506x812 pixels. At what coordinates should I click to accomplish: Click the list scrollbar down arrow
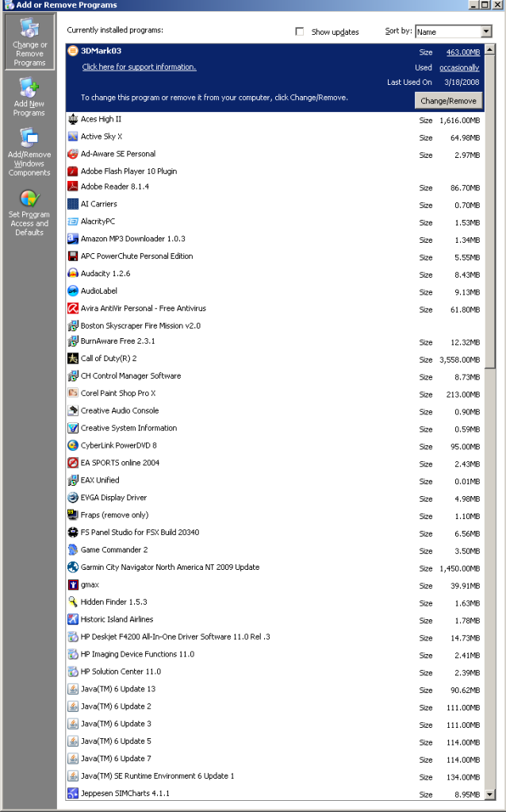pyautogui.click(x=490, y=794)
